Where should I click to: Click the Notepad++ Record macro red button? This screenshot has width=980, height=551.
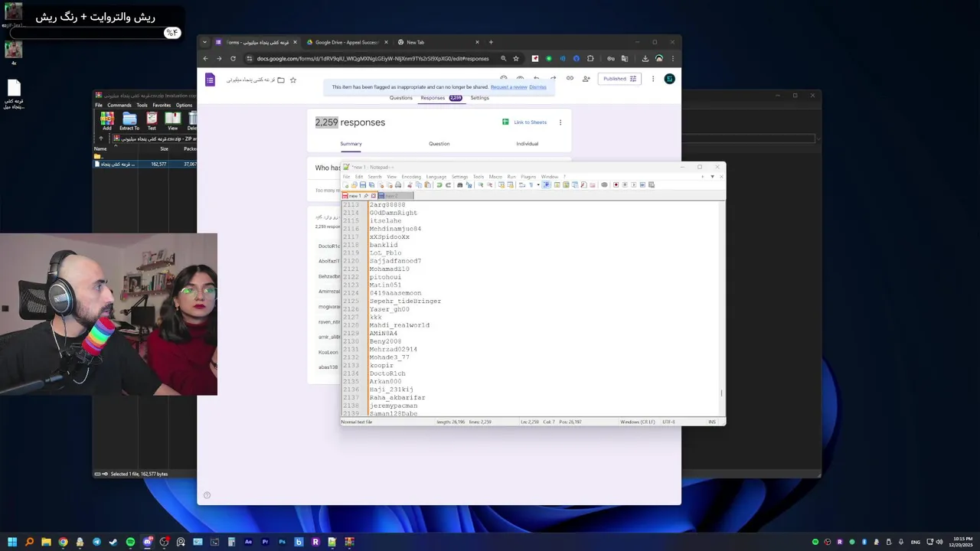616,184
